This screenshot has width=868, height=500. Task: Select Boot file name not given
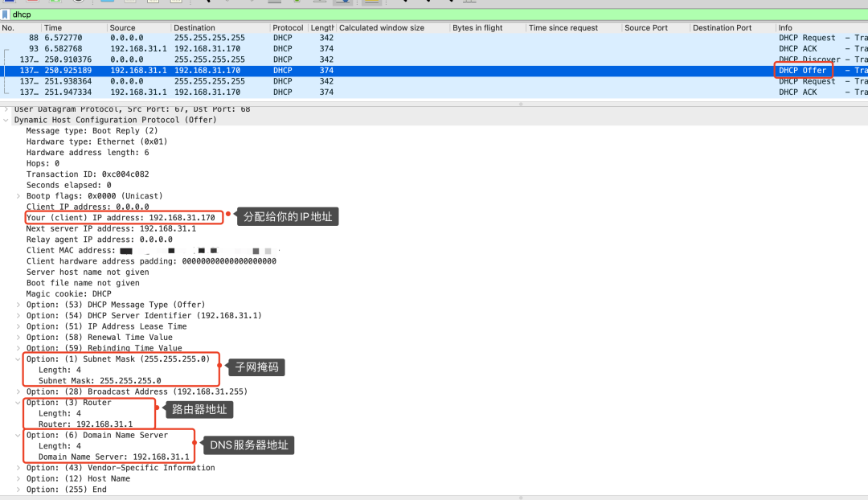83,283
